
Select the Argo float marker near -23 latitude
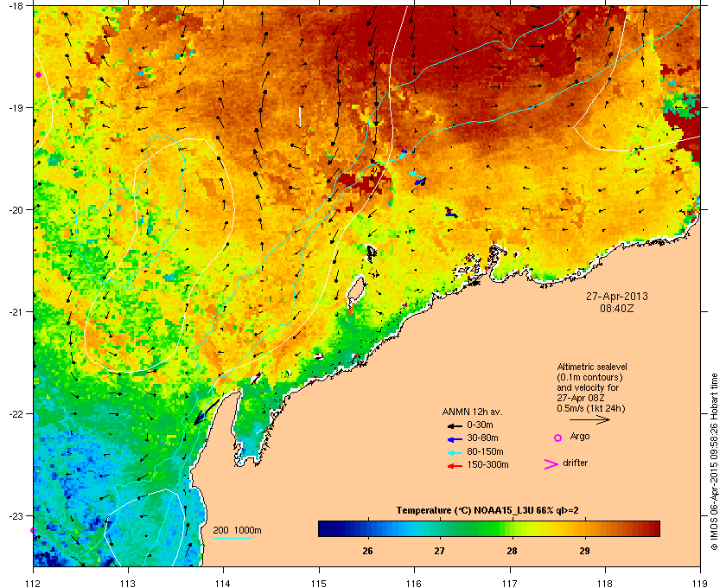pyautogui.click(x=33, y=531)
